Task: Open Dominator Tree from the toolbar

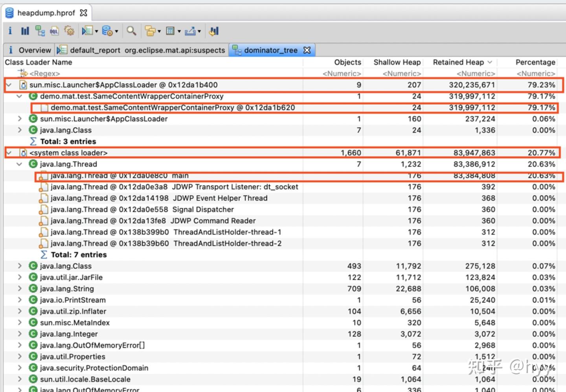Action: [x=40, y=31]
